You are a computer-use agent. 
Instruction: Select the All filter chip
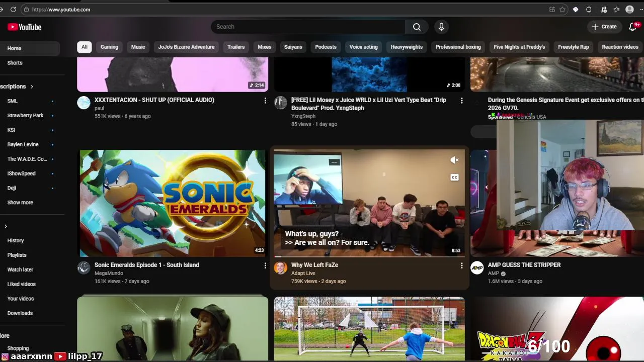[85, 47]
